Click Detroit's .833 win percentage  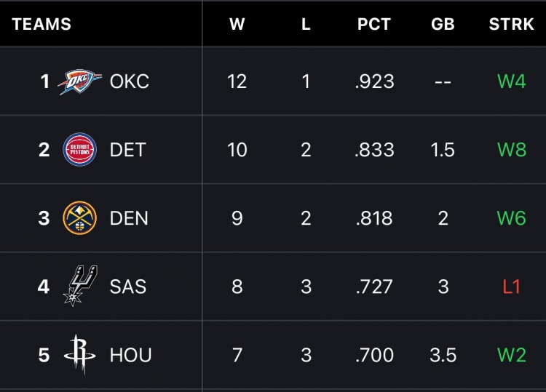pos(375,150)
